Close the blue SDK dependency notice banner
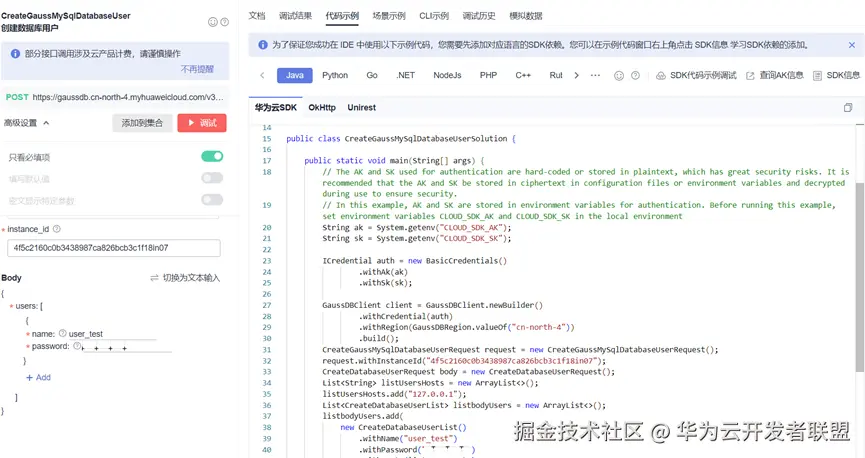The height and width of the screenshot is (458, 865). [x=852, y=45]
